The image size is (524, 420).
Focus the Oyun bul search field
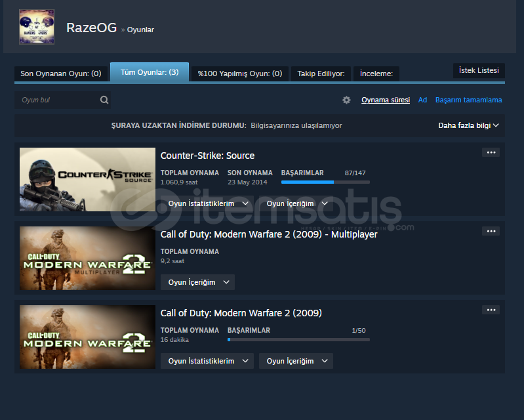click(62, 100)
